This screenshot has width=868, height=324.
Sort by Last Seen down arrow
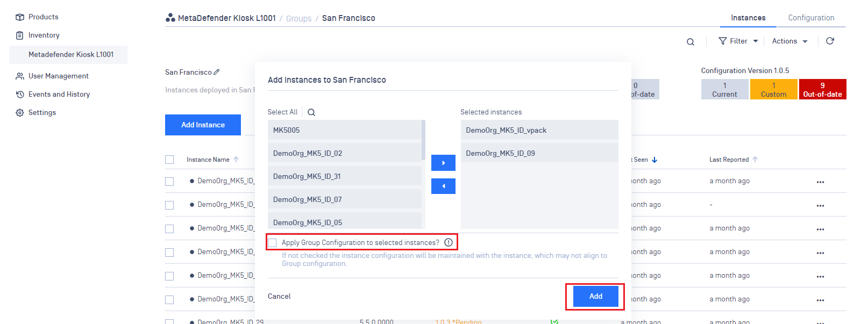[654, 160]
